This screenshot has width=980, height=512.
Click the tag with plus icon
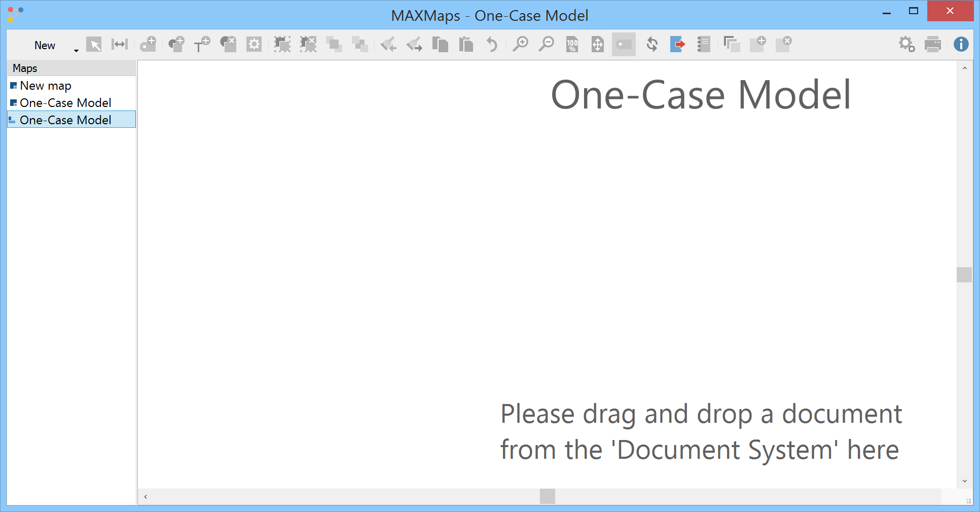click(149, 45)
